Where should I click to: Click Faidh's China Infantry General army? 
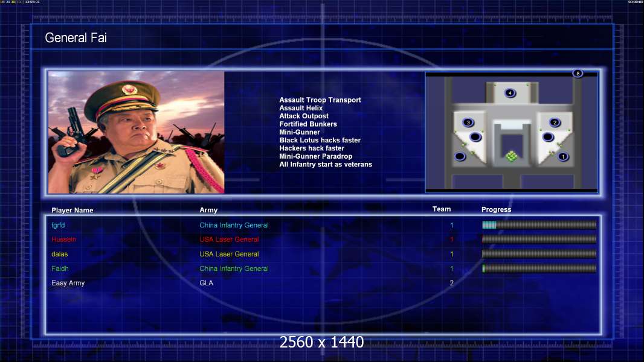234,268
